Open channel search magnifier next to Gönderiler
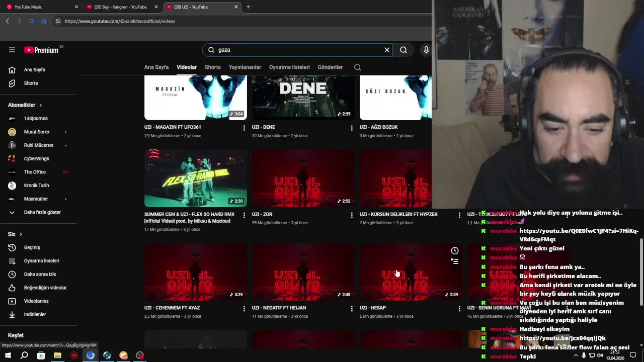This screenshot has height=362, width=644. pos(357,67)
